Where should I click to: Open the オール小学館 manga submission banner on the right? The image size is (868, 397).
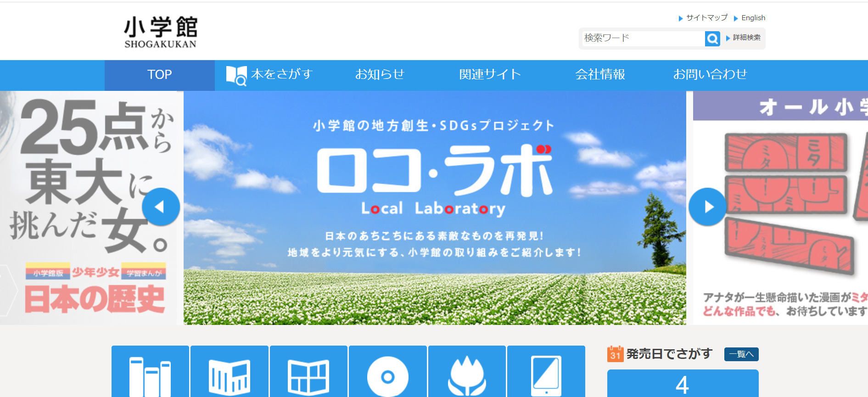coord(780,208)
